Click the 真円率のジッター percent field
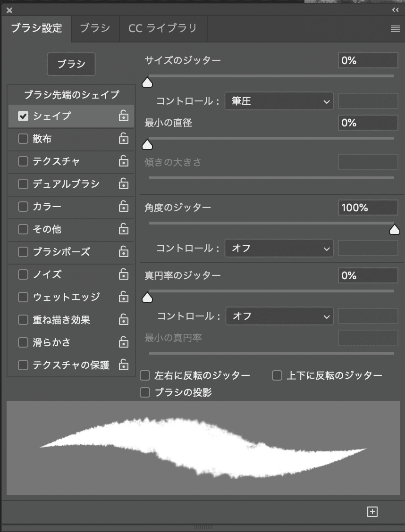The image size is (405, 532). [368, 275]
